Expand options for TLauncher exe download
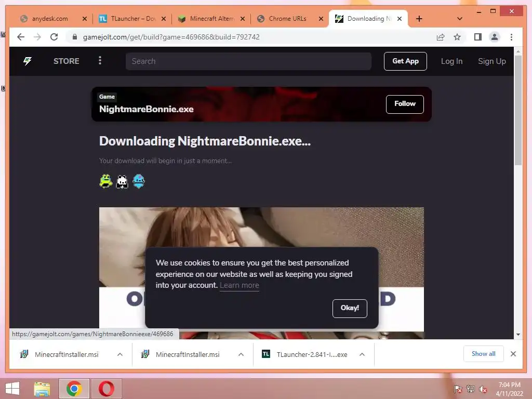 [362, 354]
